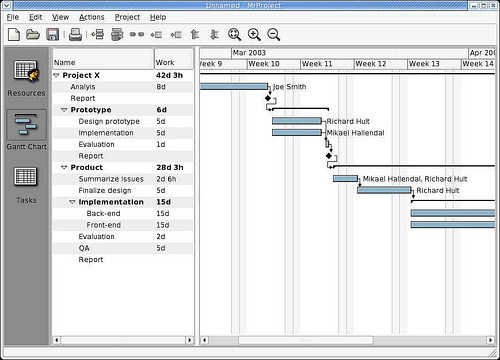Select the Analyis task row

point(123,87)
